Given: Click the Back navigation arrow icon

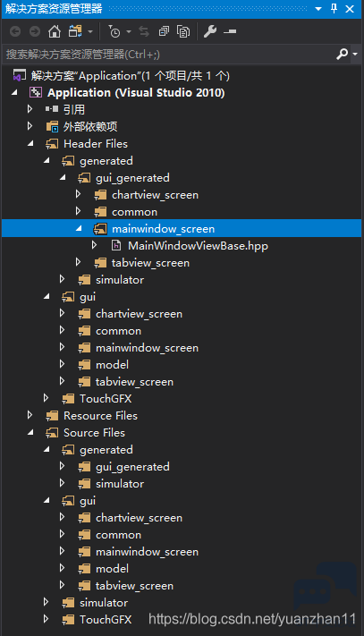Looking at the screenshot, I should [15, 31].
